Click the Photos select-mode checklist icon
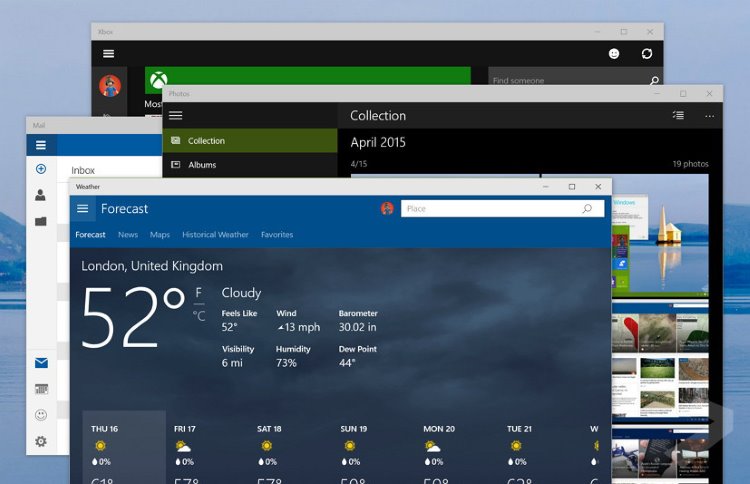Image resolution: width=750 pixels, height=484 pixels. coord(678,116)
